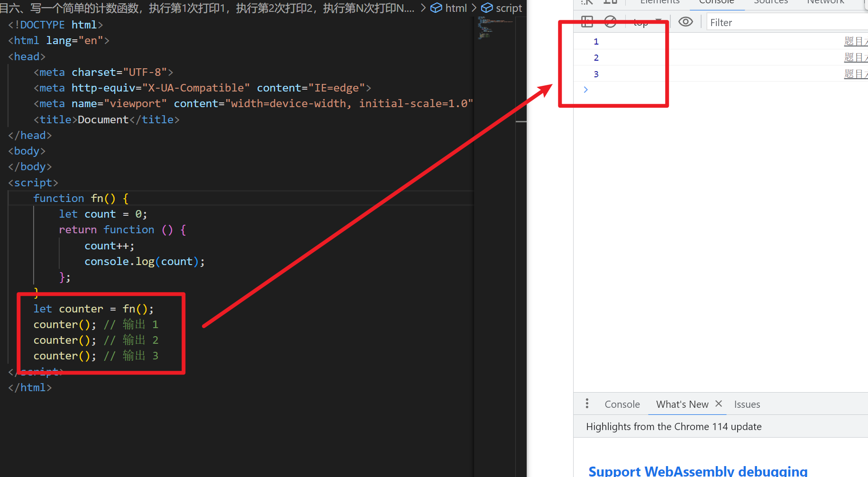The image size is (868, 477).
Task: Click console output value 2
Action: pyautogui.click(x=596, y=58)
